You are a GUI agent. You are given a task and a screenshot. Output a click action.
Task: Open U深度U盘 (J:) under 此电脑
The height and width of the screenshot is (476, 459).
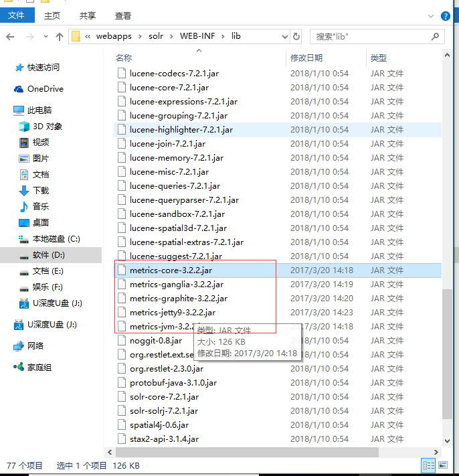57,303
